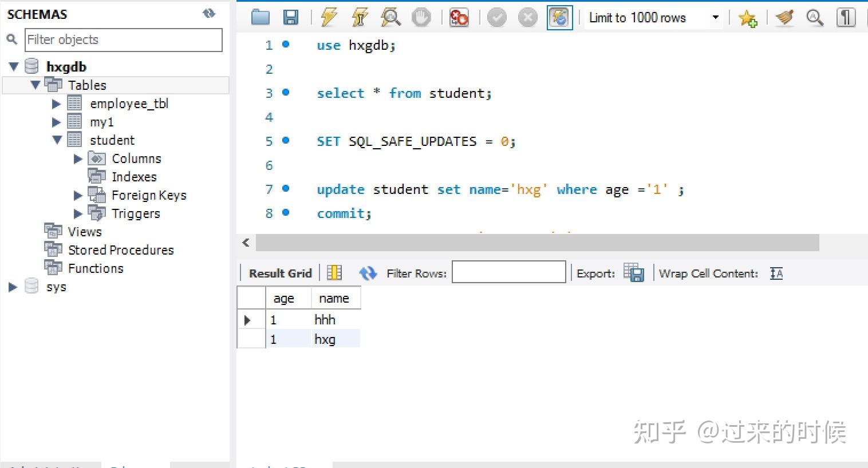Expand the sys schema
The height and width of the screenshot is (468, 868).
13,287
